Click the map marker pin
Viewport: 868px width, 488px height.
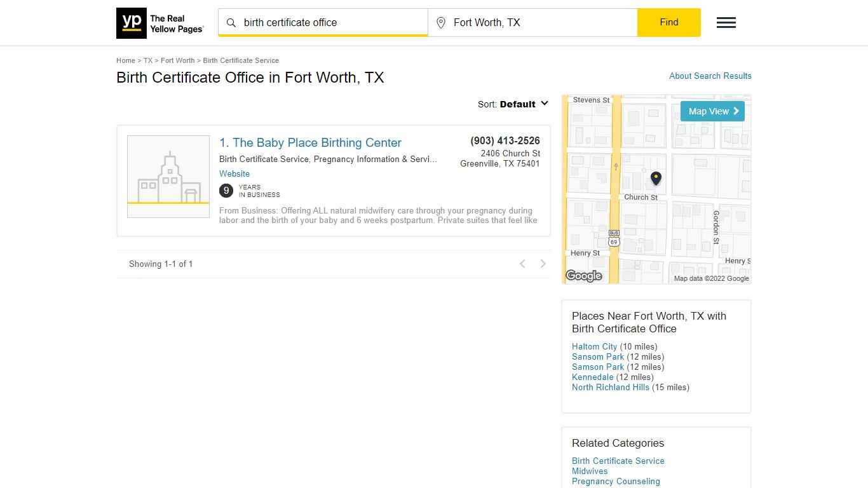(656, 179)
